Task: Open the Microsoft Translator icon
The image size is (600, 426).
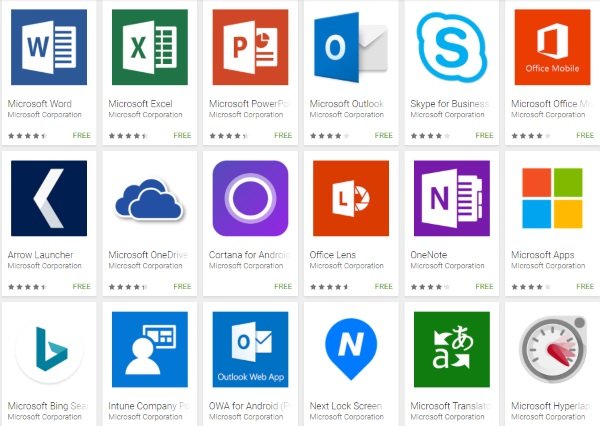Action: (x=452, y=349)
